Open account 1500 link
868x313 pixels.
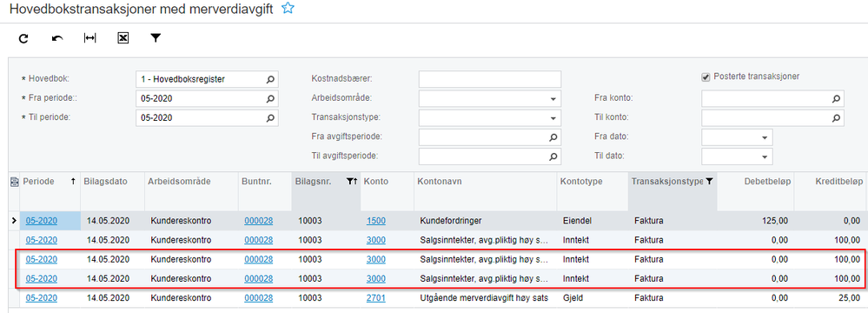tap(376, 221)
